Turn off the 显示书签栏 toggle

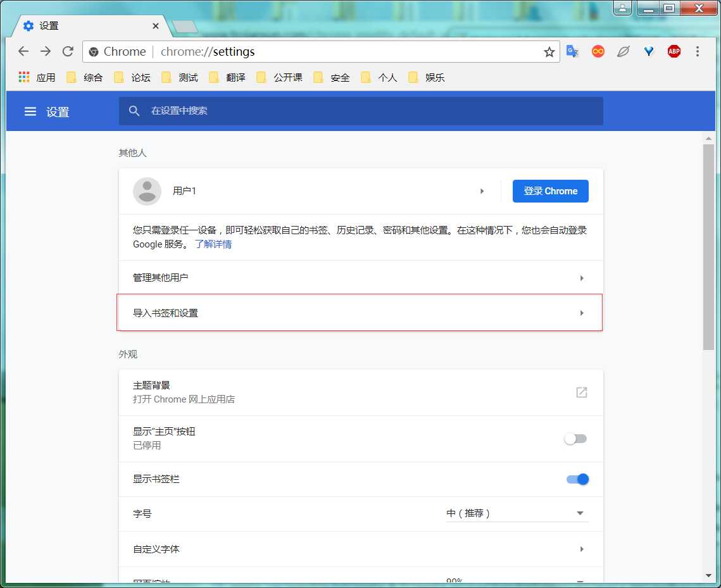pos(577,479)
